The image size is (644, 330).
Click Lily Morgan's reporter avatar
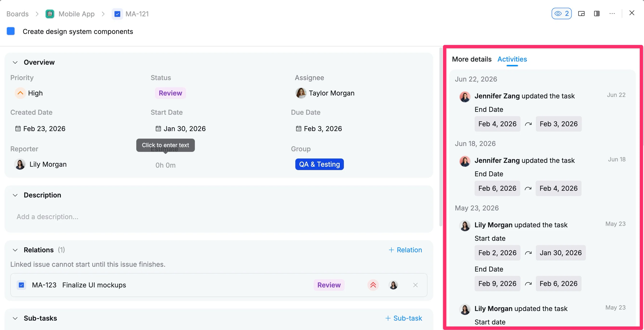coord(20,164)
